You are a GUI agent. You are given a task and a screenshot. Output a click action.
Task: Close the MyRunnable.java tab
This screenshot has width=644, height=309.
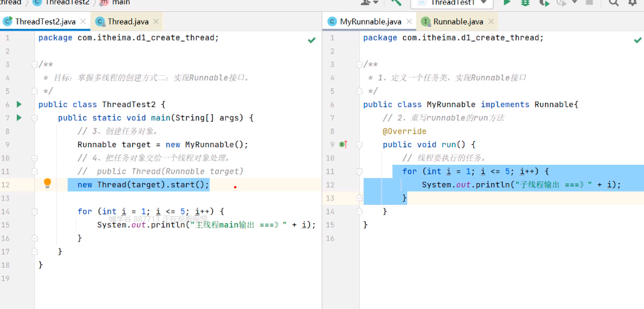pyautogui.click(x=409, y=22)
